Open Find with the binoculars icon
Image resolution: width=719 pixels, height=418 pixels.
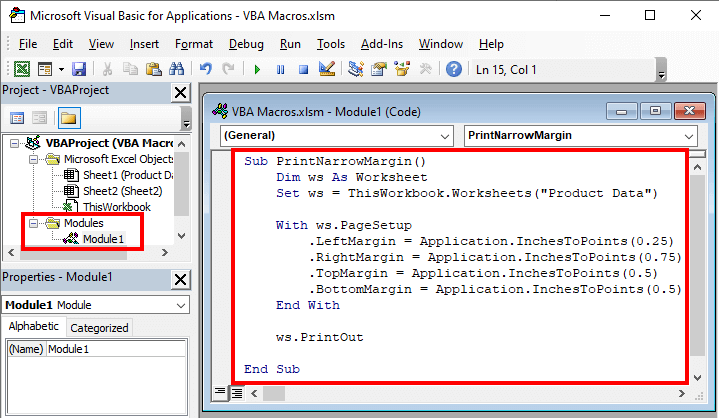pos(176,69)
